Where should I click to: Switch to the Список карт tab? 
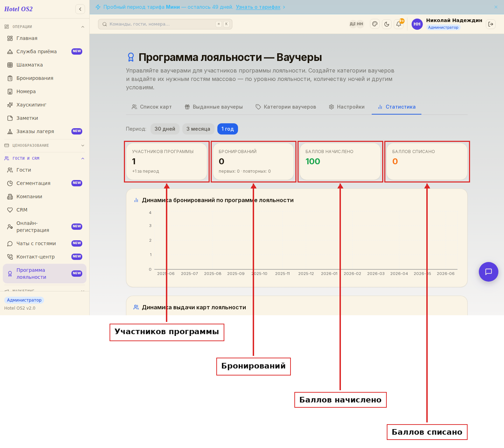152,107
